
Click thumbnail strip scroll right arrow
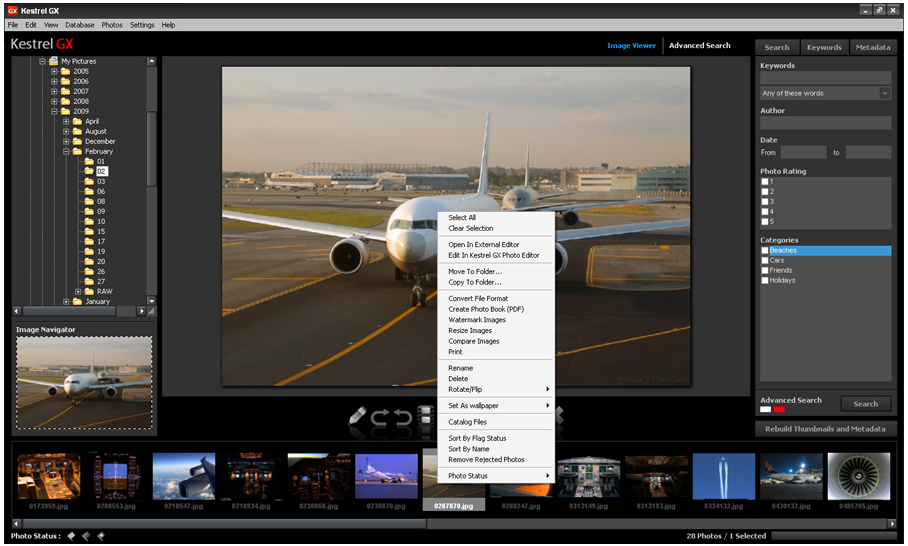[x=892, y=523]
